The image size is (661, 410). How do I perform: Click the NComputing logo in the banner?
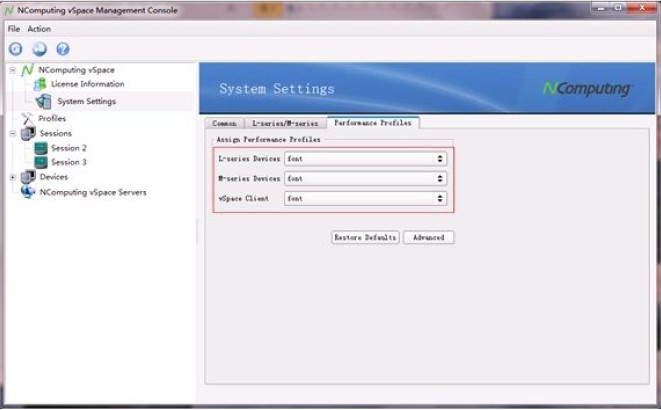point(587,89)
